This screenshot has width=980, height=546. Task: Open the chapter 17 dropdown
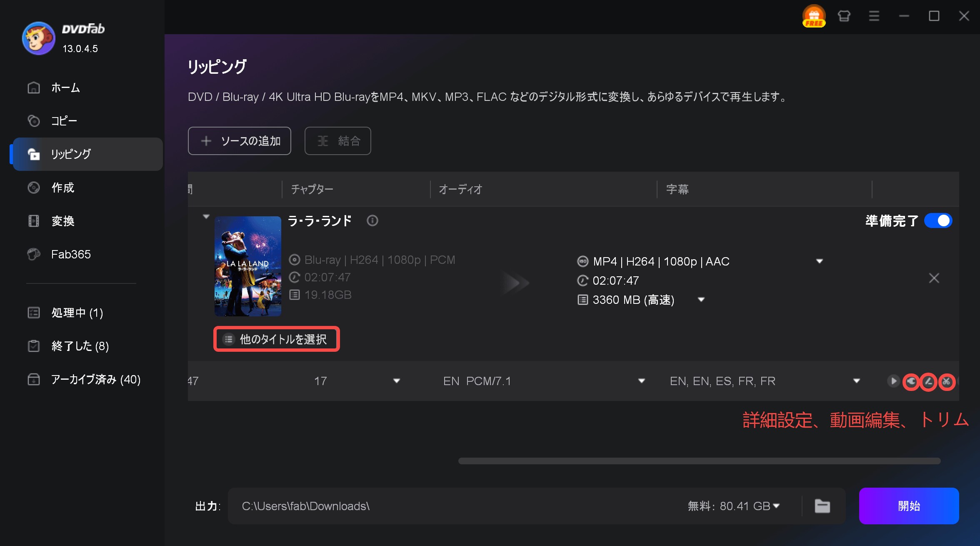397,381
